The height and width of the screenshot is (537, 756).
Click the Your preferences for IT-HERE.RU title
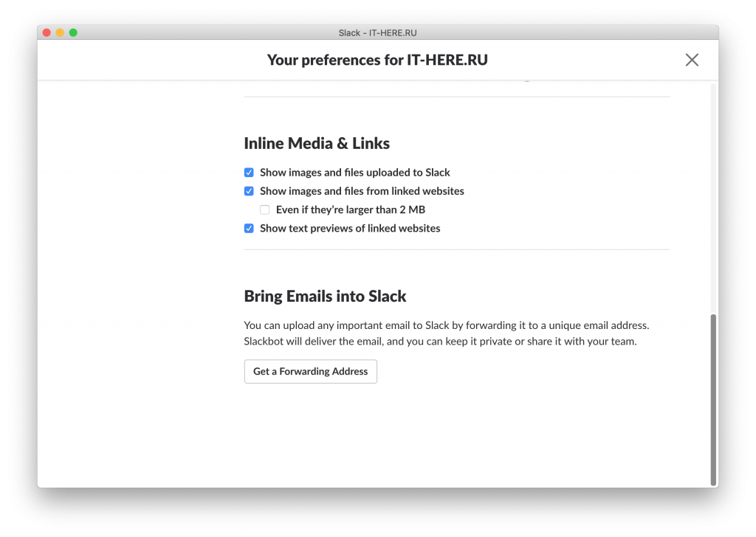(x=377, y=60)
